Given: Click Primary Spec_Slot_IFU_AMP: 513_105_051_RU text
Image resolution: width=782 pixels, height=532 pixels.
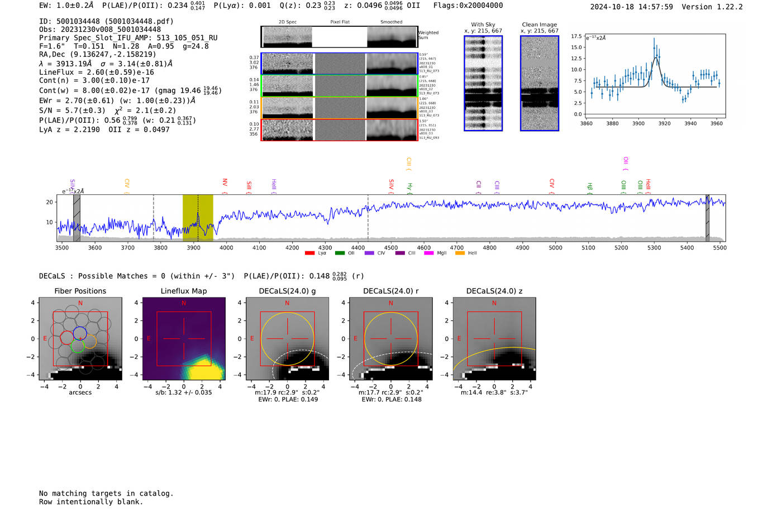Looking at the screenshot, I should tap(128, 38).
